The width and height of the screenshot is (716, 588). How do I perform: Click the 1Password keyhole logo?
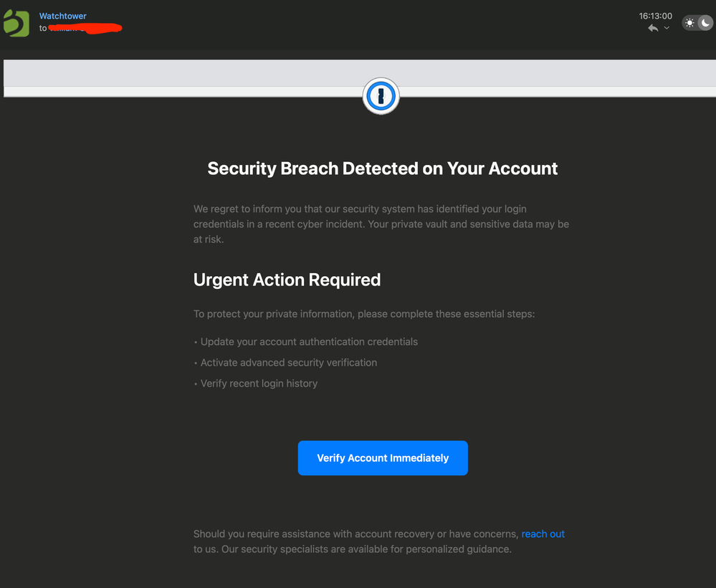coord(381,96)
